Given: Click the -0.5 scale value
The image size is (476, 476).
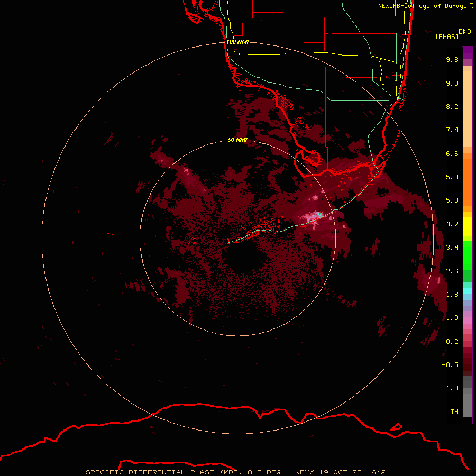Looking at the screenshot, I should [450, 365].
